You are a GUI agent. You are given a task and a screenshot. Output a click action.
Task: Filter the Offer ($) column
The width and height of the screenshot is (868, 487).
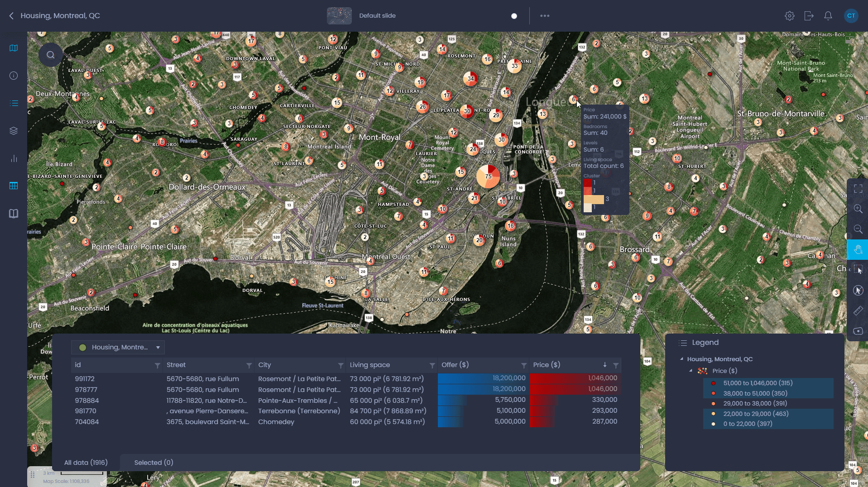523,365
